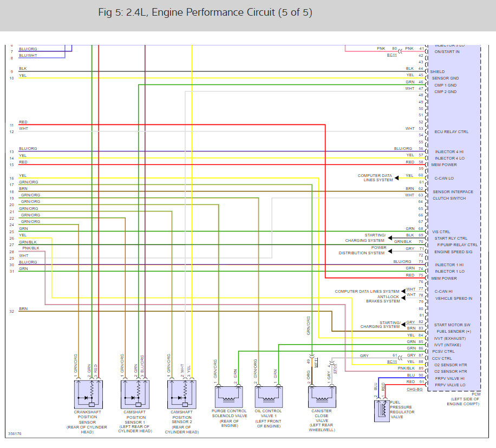
Task: Click the 'F/PUMP RELAY CTRL' pin label
Action: pyautogui.click(x=458, y=245)
